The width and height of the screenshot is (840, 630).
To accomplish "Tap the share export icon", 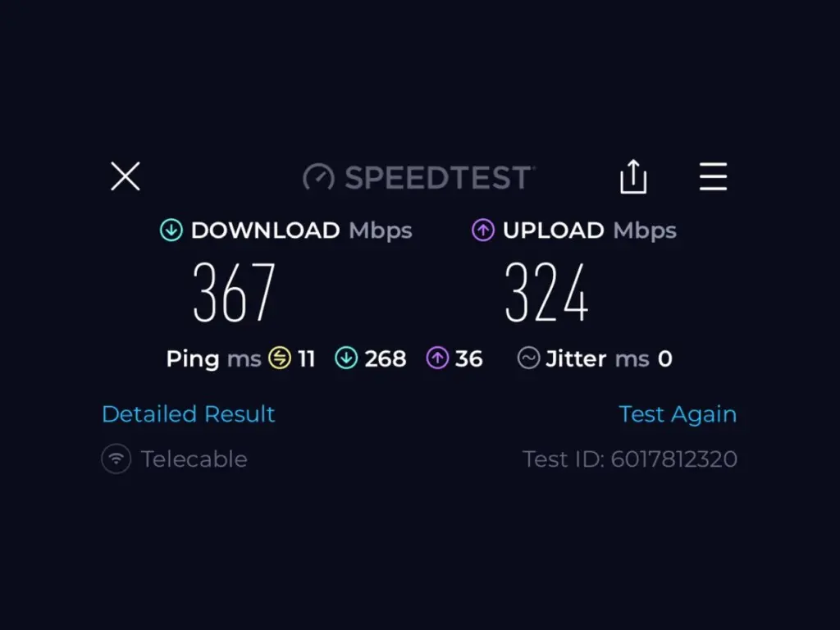I will tap(633, 177).
